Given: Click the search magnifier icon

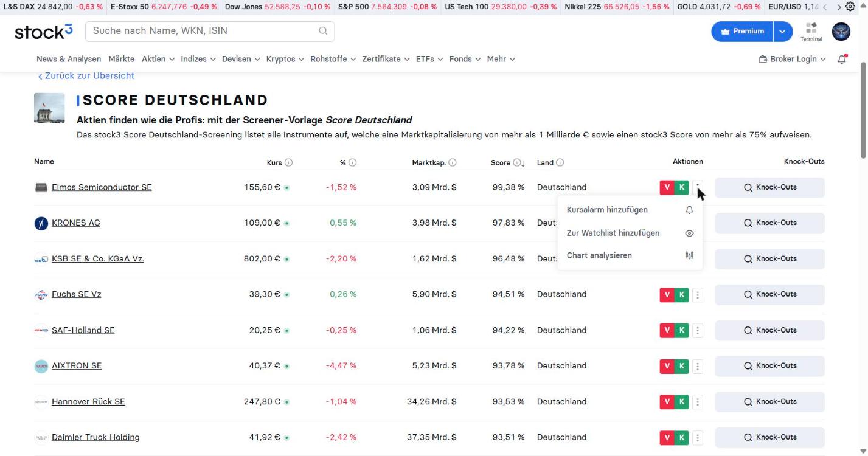Looking at the screenshot, I should (323, 31).
